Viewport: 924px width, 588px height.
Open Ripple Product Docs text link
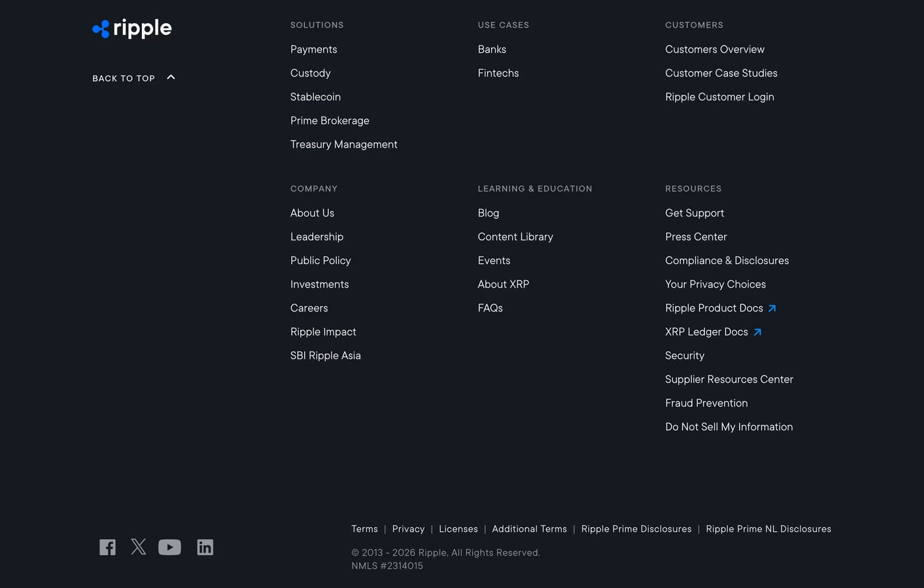tap(714, 308)
